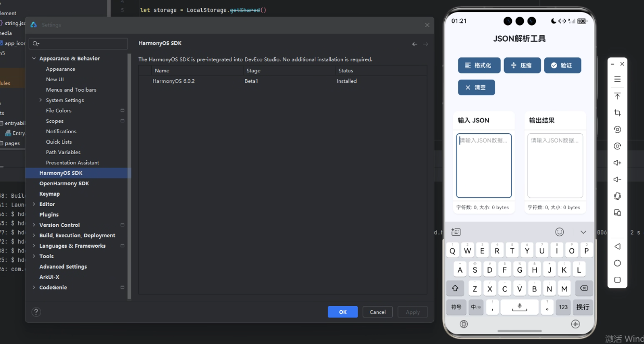Open Menus and Toolbars settings

(71, 90)
